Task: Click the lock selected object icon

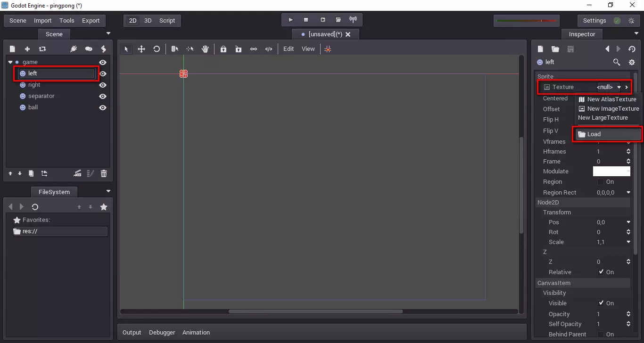Action: click(x=223, y=49)
